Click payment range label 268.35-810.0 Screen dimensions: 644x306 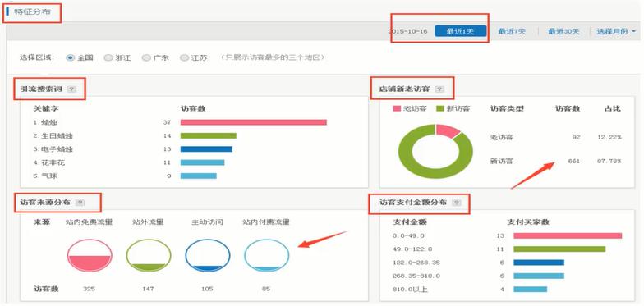pyautogui.click(x=416, y=276)
